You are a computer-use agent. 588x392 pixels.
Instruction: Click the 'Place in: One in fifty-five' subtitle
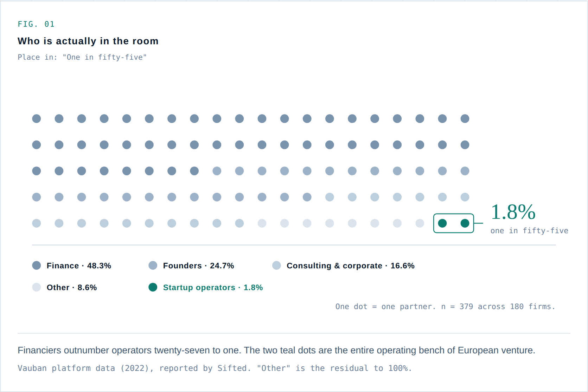(82, 57)
